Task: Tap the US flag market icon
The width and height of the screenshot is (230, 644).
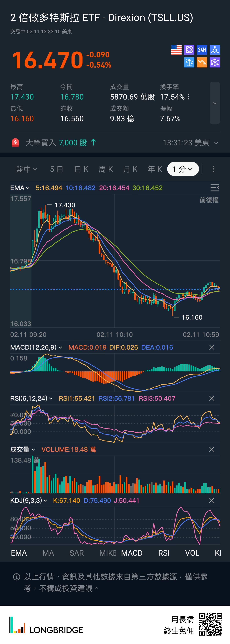Action: point(176,50)
